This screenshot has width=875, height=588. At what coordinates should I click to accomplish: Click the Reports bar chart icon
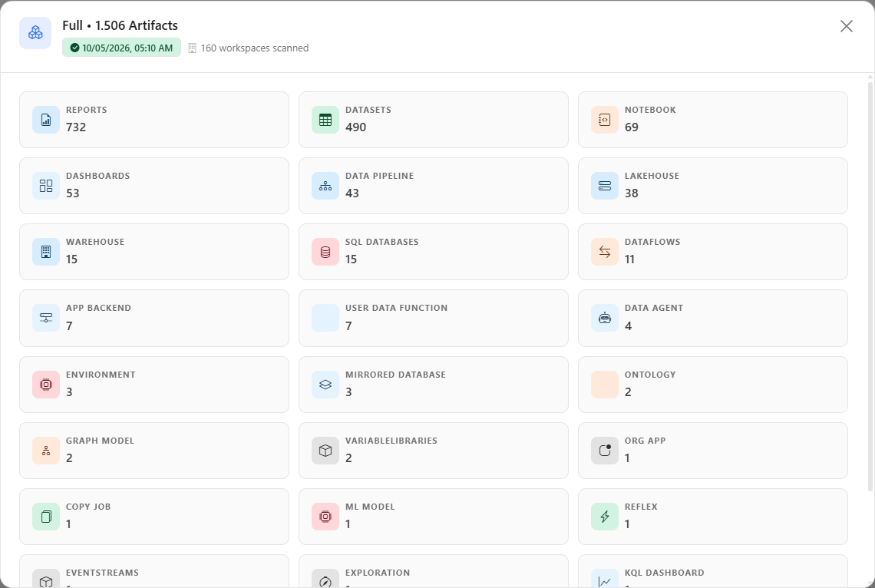click(x=46, y=120)
